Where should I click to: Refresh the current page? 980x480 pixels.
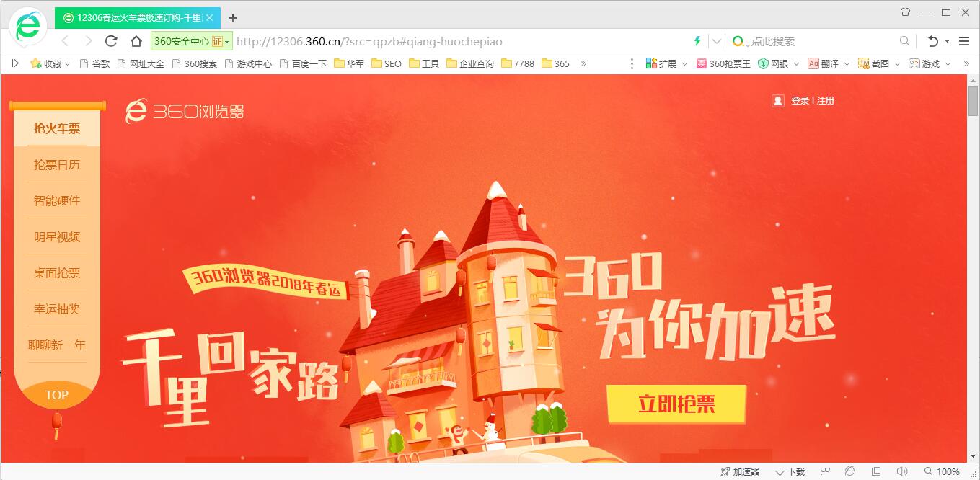111,42
